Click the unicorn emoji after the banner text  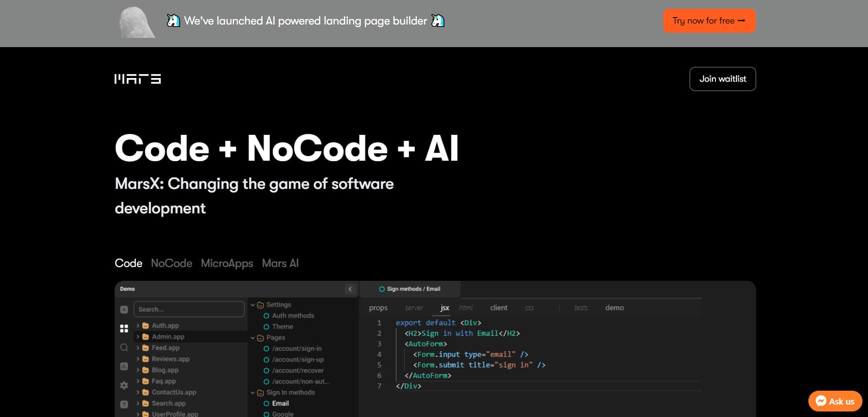point(438,21)
